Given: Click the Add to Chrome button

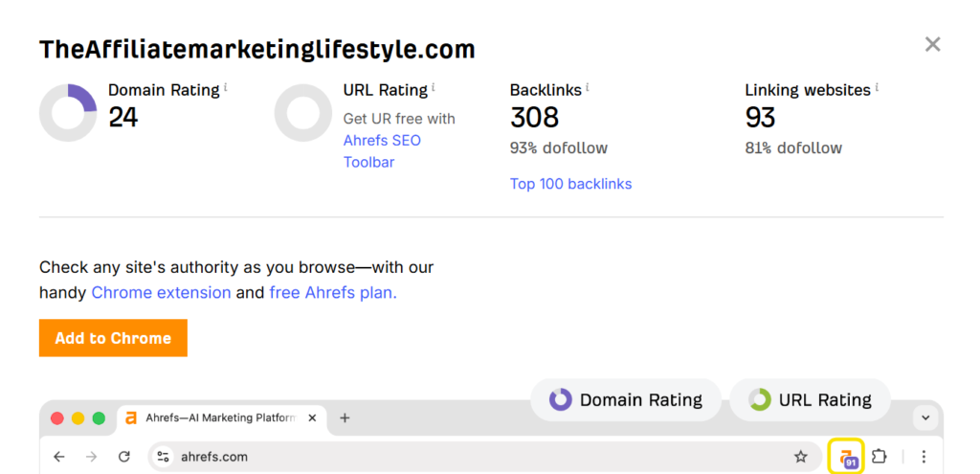Looking at the screenshot, I should point(113,338).
